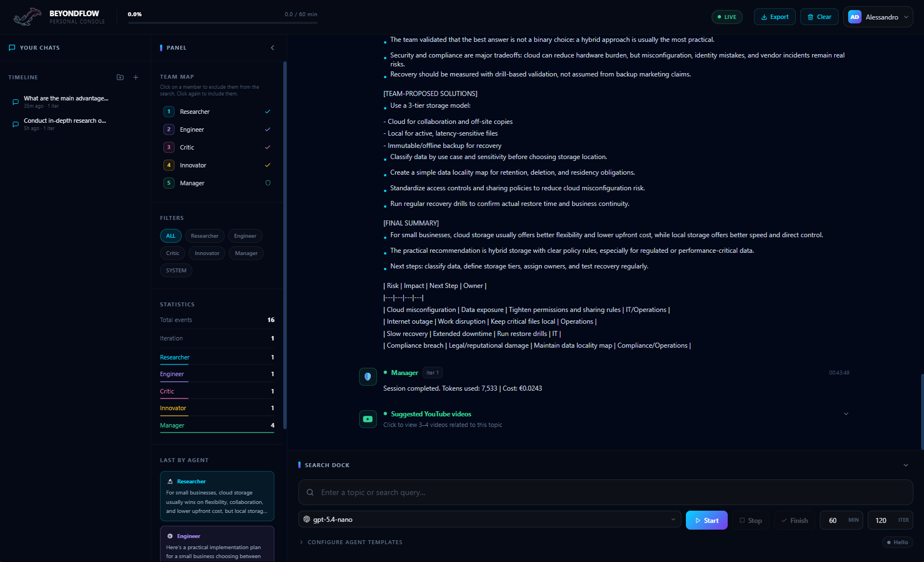Open the Engineer last-message card
This screenshot has width=924, height=562.
[x=217, y=543]
